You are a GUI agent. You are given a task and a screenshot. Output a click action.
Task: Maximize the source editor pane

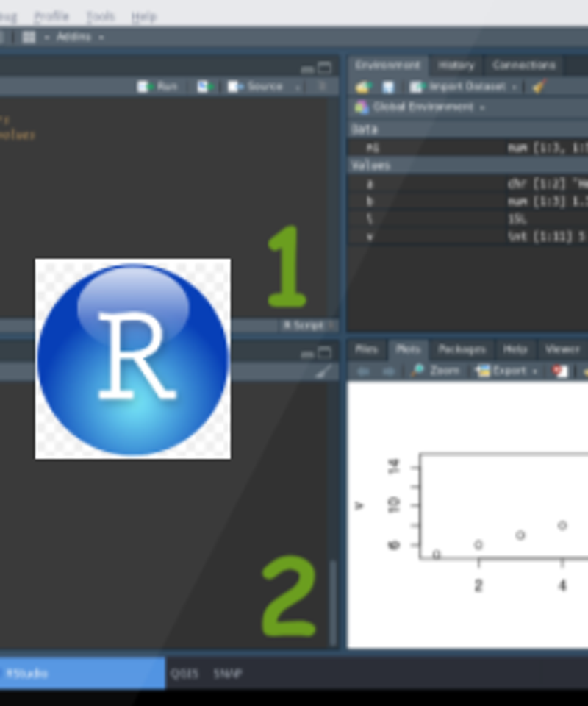point(324,68)
